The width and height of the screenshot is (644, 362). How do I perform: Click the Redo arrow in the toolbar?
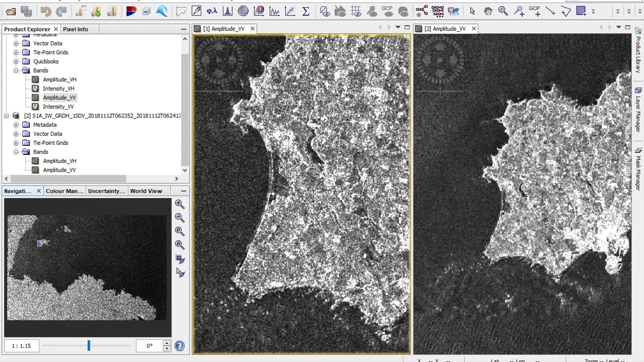click(x=61, y=11)
